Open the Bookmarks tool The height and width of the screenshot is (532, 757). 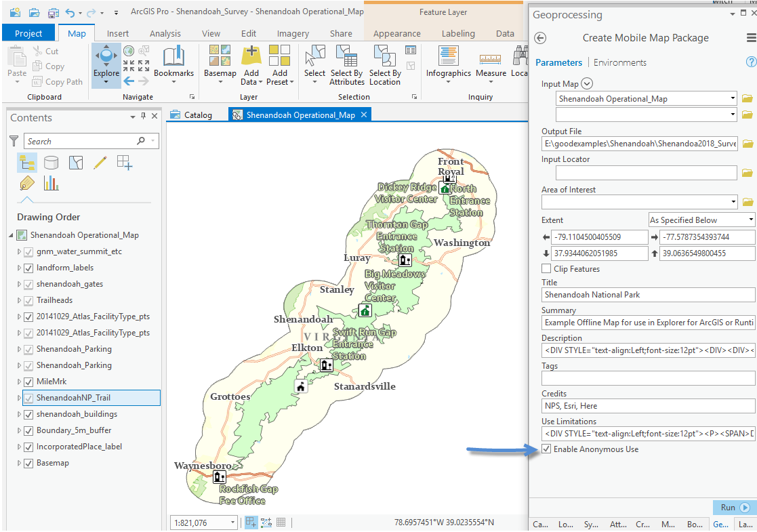(x=173, y=61)
